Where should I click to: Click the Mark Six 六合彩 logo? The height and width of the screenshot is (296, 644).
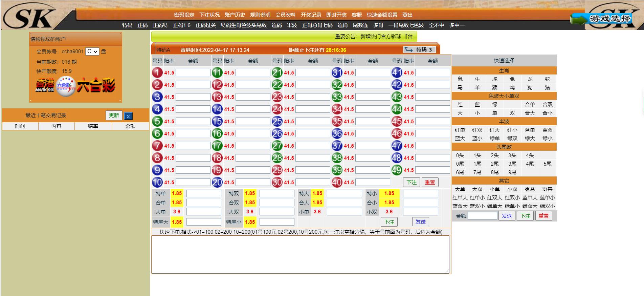click(x=75, y=86)
